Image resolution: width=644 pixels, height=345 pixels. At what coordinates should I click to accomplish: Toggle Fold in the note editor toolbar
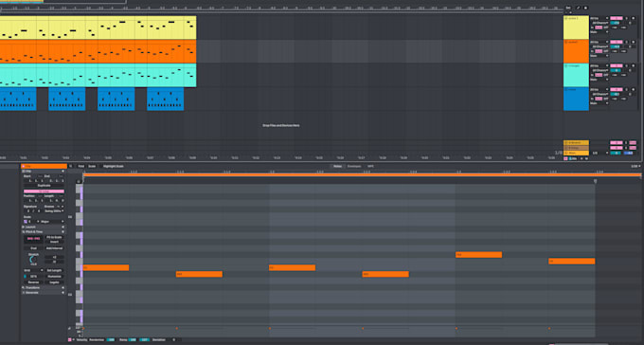click(81, 166)
